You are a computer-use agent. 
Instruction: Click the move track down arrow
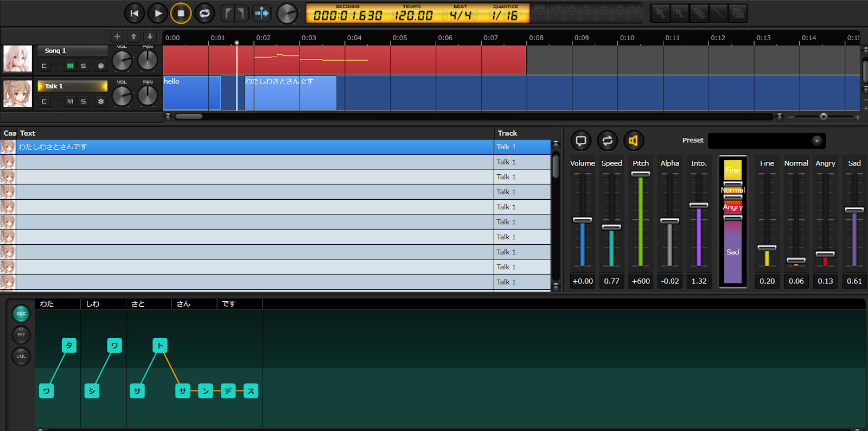coord(150,36)
